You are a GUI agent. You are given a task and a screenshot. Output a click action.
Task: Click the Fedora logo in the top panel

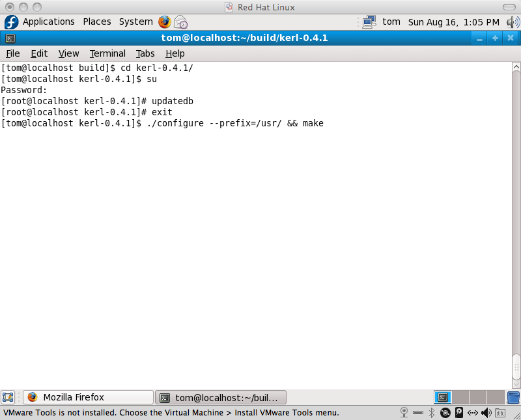coord(11,21)
